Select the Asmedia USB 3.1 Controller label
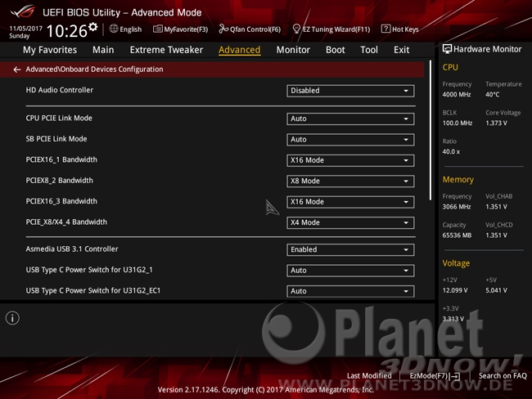Viewport: 532px width, 399px height. (72, 249)
